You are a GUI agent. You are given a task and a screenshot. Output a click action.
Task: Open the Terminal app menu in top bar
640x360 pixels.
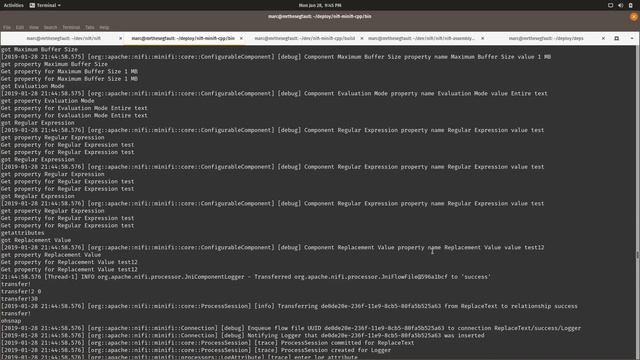(x=45, y=5)
